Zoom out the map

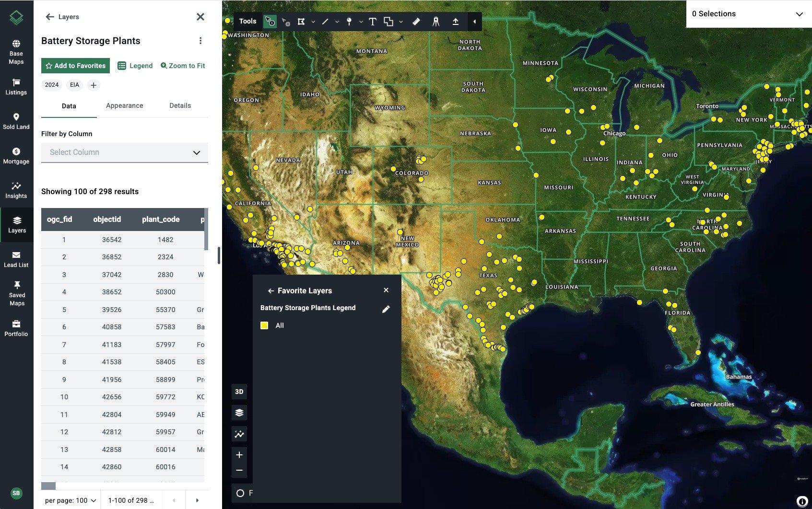click(239, 470)
